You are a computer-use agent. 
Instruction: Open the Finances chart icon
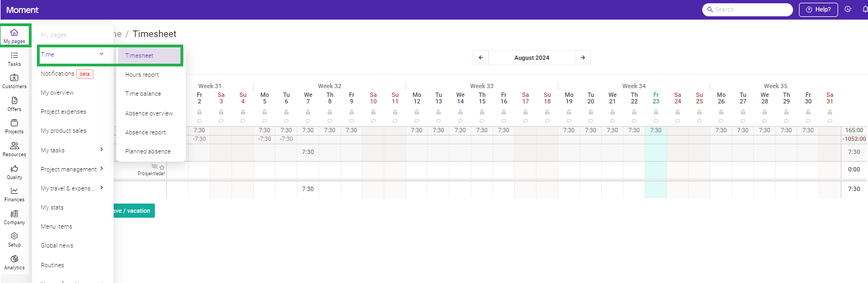click(x=14, y=194)
